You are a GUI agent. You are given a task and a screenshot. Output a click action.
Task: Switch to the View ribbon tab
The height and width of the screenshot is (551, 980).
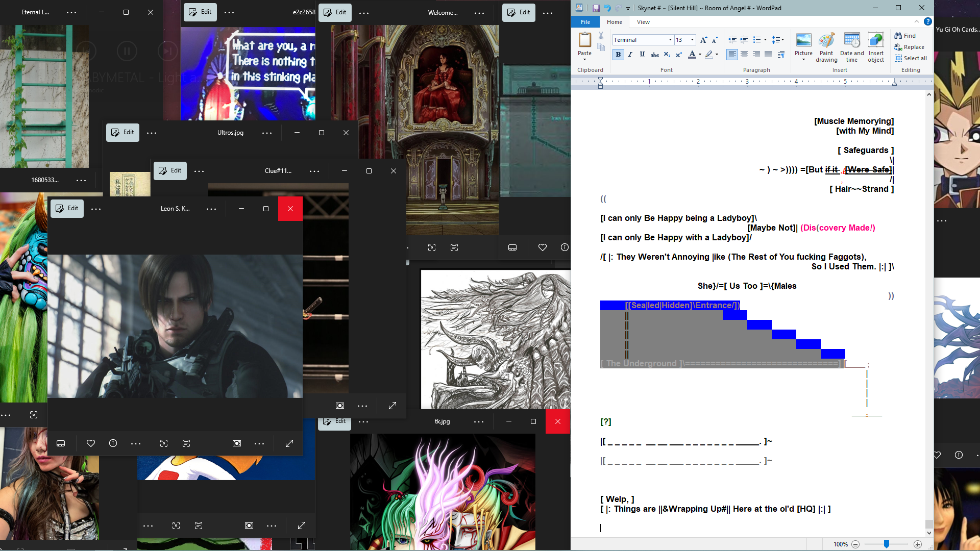click(643, 22)
